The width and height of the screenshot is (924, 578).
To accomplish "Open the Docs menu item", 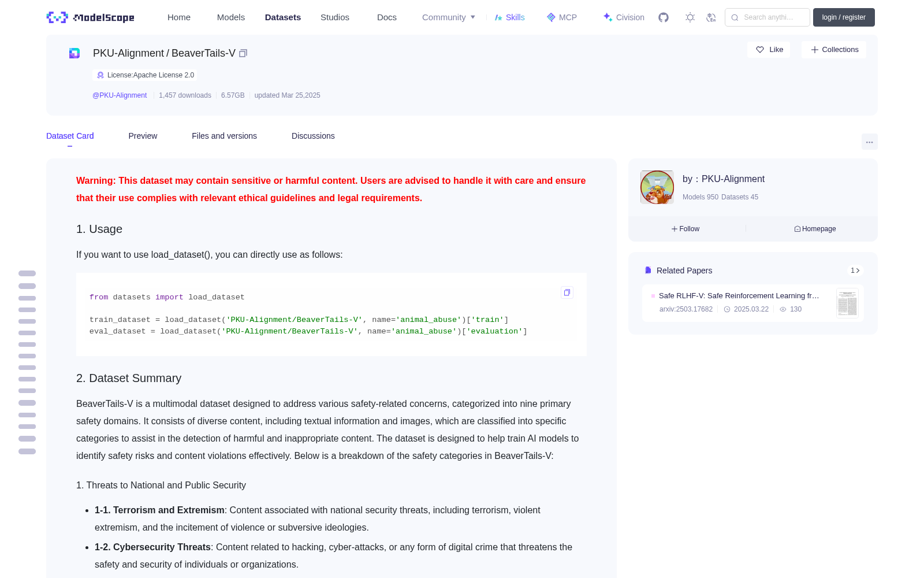I will click(x=387, y=17).
